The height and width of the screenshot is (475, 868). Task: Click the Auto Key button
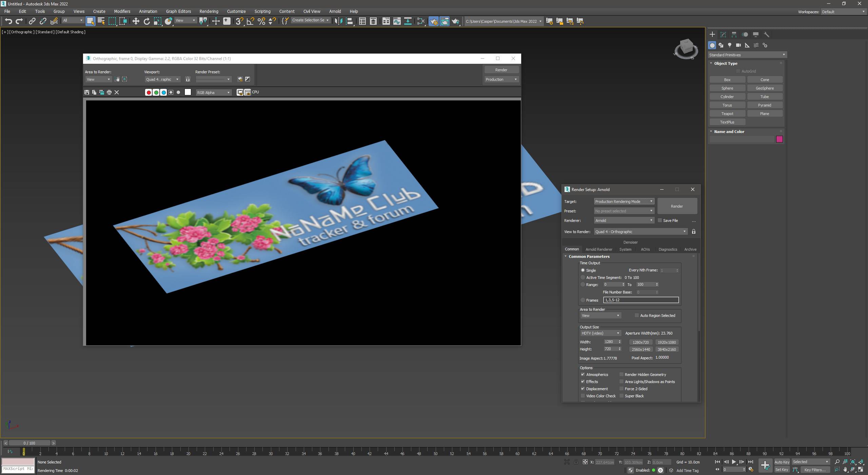782,462
